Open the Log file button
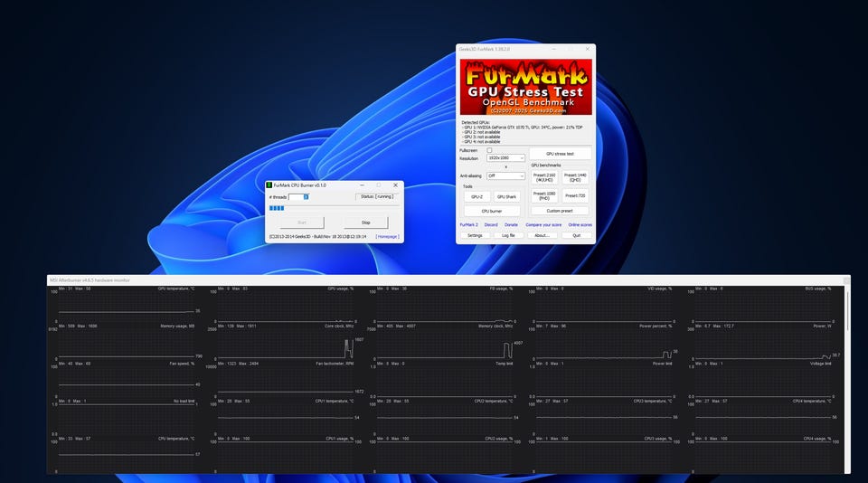 (x=508, y=235)
